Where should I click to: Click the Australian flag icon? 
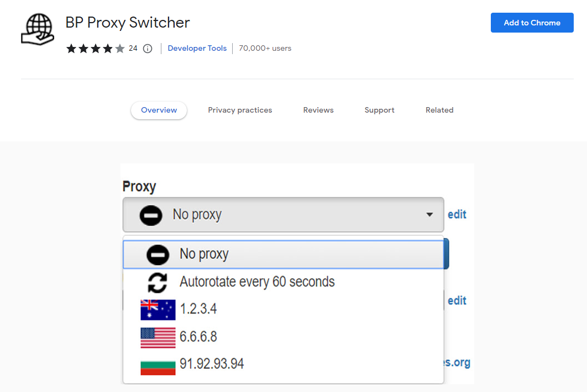[158, 310]
